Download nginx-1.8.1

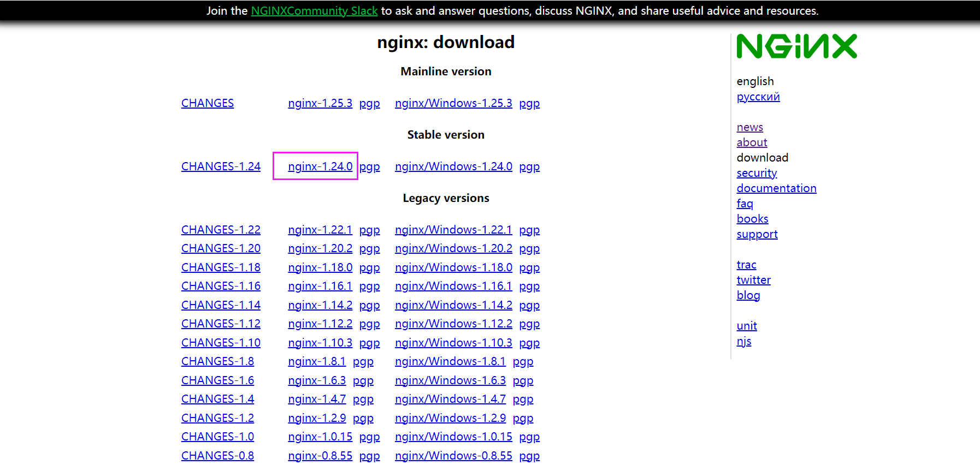[317, 361]
